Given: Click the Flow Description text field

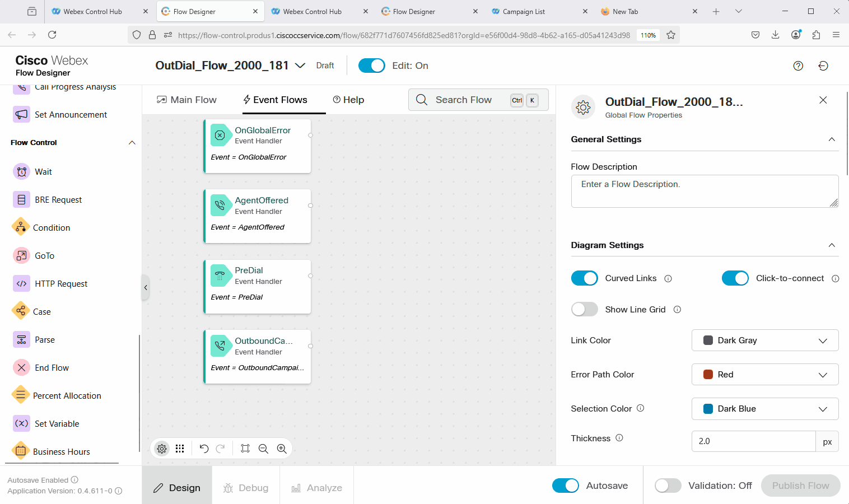Looking at the screenshot, I should coord(704,191).
